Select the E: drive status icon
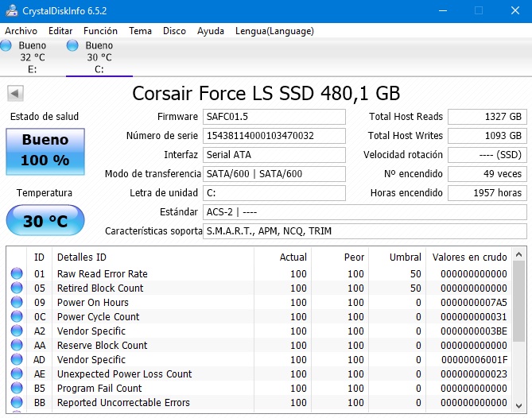The width and height of the screenshot is (532, 418). (x=6, y=46)
